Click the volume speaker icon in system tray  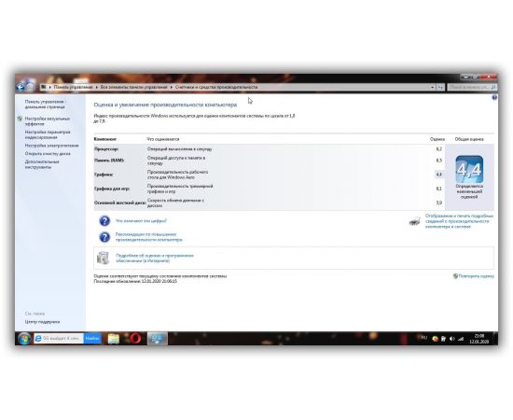(452, 339)
